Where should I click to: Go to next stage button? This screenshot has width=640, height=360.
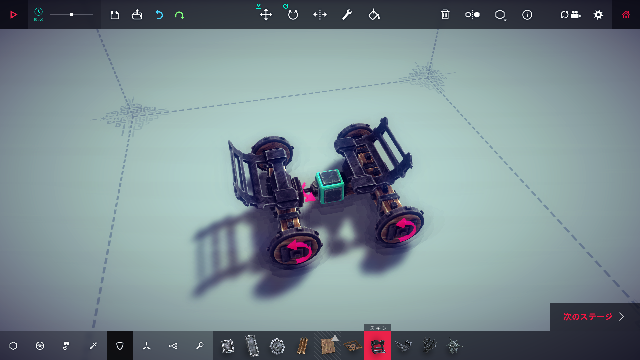tap(594, 317)
